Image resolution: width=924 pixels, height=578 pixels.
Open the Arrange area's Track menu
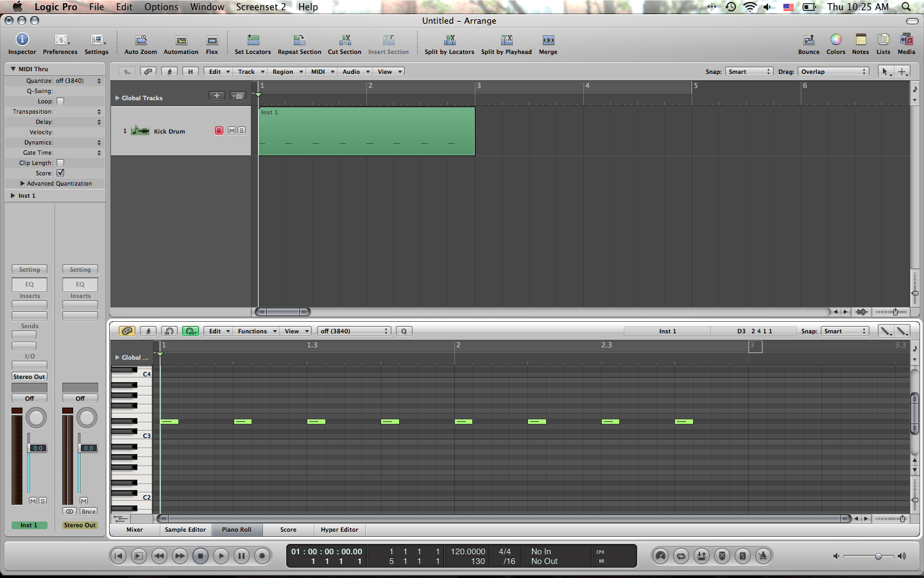point(250,72)
